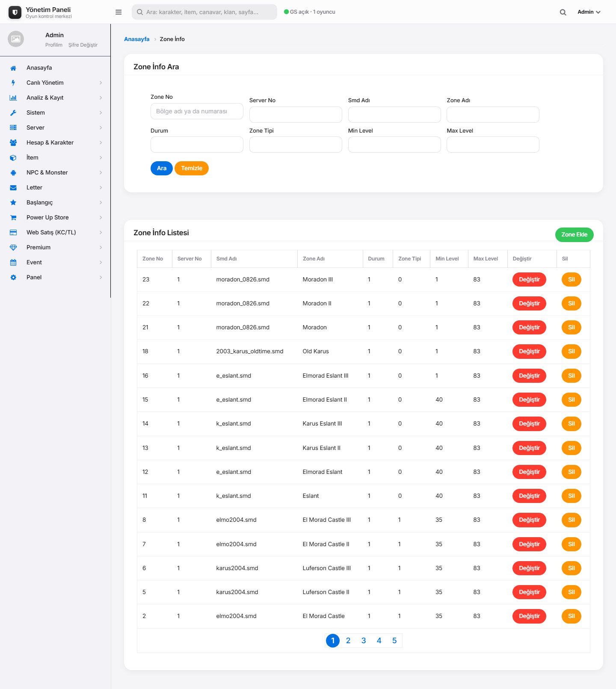Click the Sistem wrench icon
The height and width of the screenshot is (689, 616).
(13, 113)
